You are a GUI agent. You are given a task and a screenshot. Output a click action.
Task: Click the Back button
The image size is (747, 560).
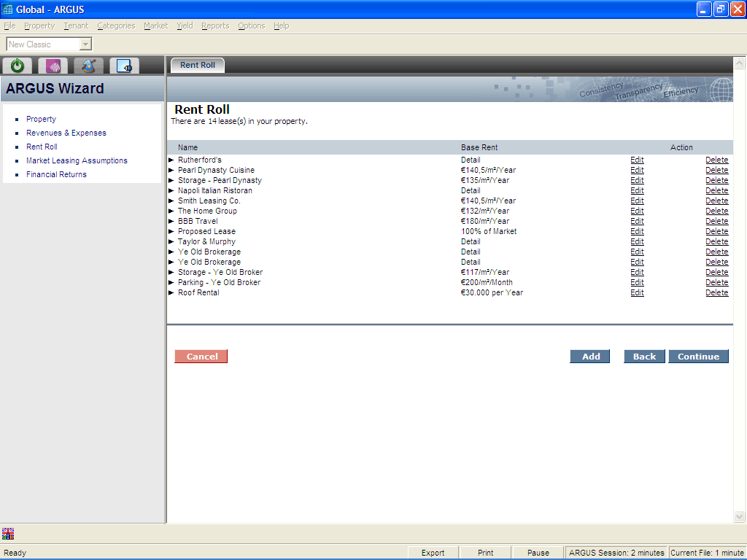645,356
